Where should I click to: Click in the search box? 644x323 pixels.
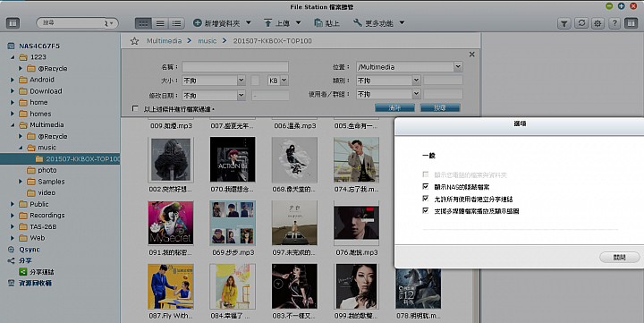[x=73, y=23]
